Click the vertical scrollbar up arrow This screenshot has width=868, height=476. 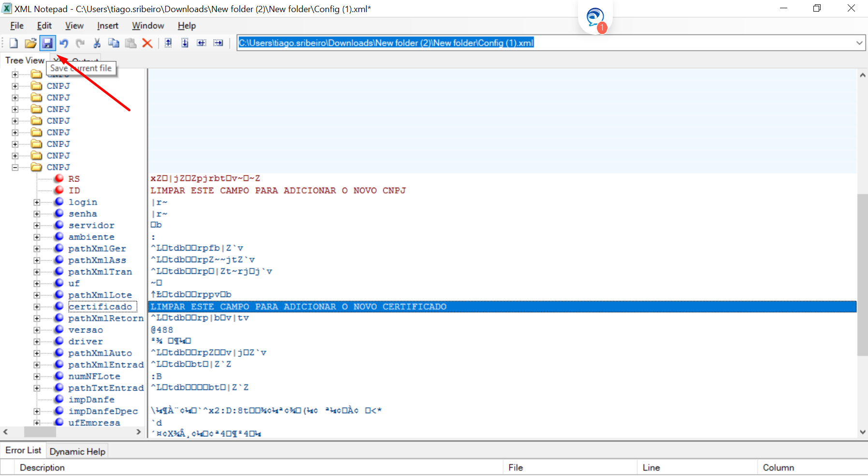point(863,75)
